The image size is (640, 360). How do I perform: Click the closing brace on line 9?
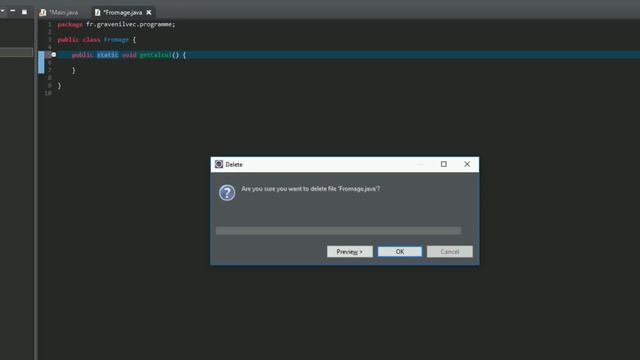pos(59,85)
